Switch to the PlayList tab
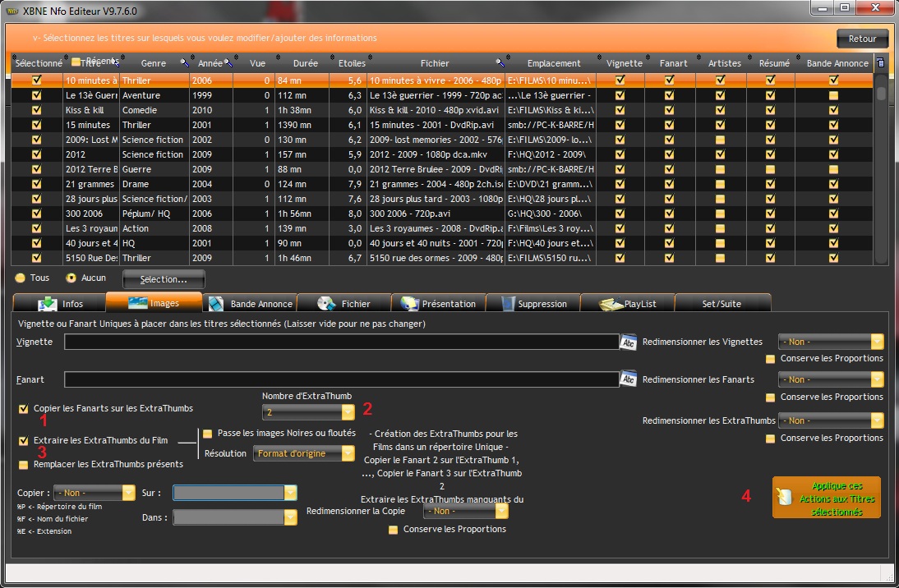This screenshot has width=899, height=588. [x=628, y=303]
